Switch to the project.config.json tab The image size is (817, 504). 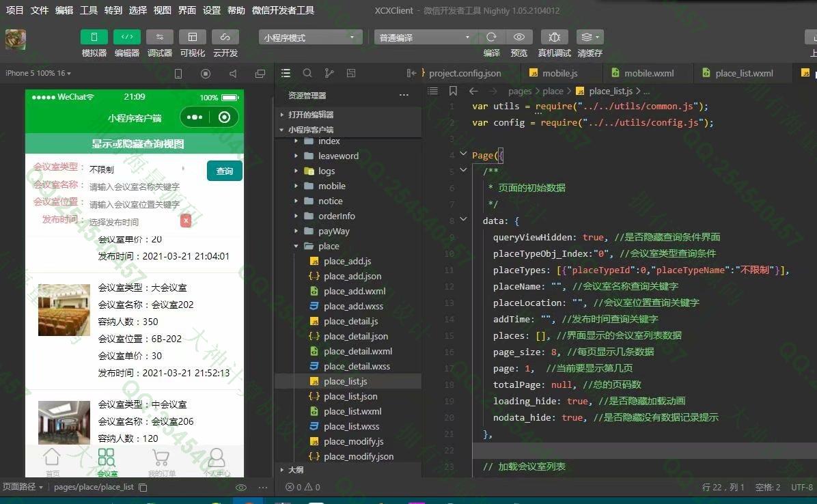pos(465,73)
